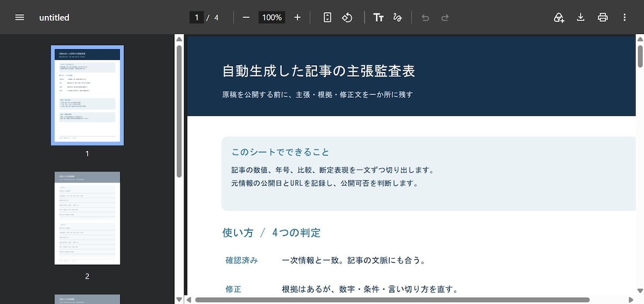Open the three-dot more actions menu
The height and width of the screenshot is (304, 644).
point(624,17)
